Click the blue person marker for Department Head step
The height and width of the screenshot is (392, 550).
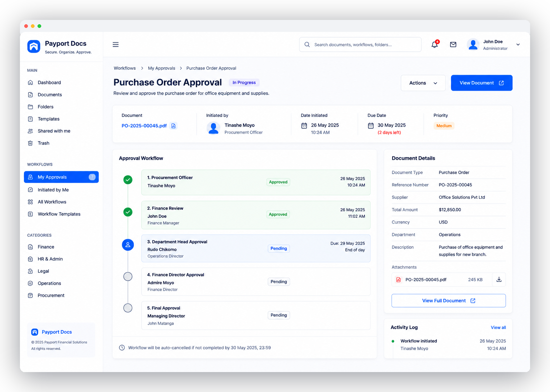(128, 245)
